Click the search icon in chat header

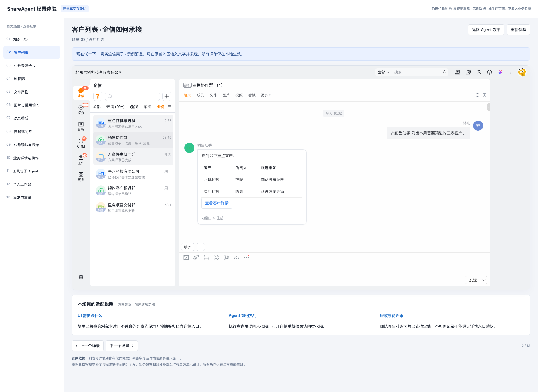coord(477,95)
